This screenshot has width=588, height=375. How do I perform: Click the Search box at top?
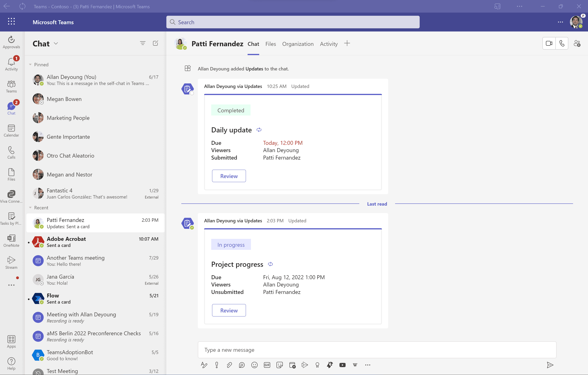[x=293, y=22]
